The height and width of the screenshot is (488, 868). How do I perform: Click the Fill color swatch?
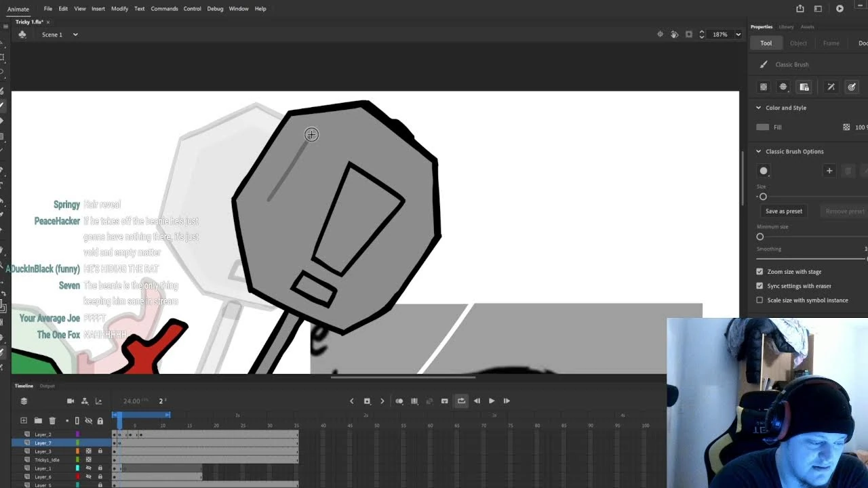[x=762, y=127]
